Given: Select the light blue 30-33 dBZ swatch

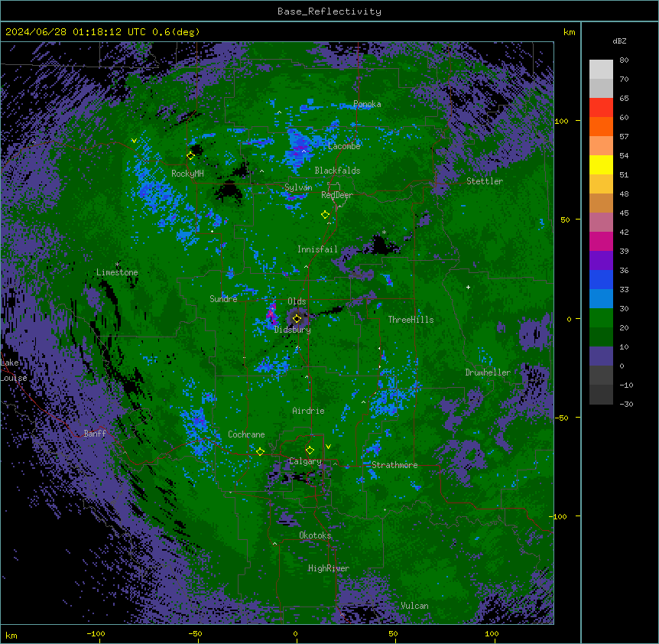Looking at the screenshot, I should click(601, 298).
